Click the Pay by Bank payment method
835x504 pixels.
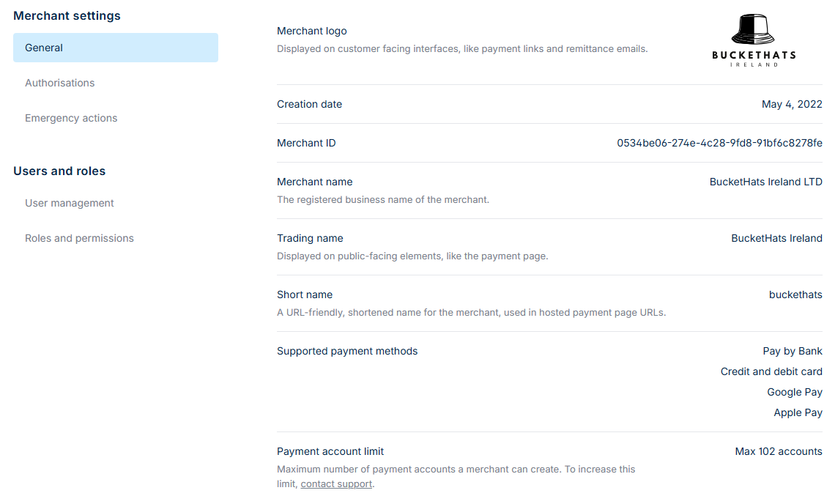(793, 351)
